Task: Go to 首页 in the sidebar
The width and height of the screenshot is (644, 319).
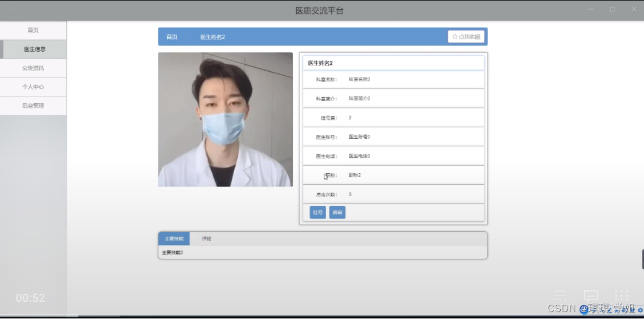Action: 33,30
